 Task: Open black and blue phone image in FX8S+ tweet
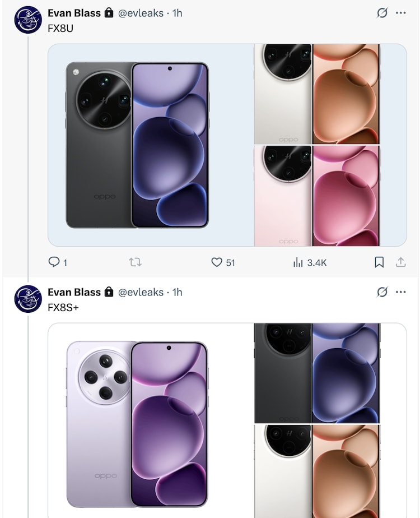(317, 373)
